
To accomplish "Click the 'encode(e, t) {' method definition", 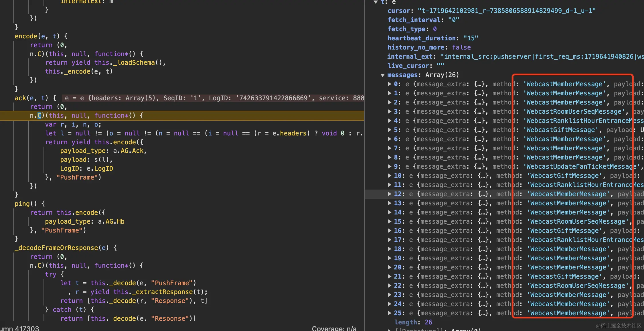I will (x=41, y=36).
